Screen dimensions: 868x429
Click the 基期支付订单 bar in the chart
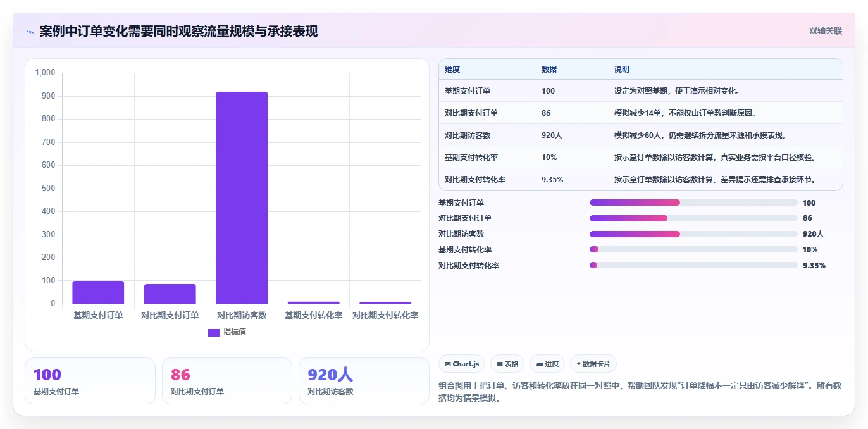click(98, 292)
